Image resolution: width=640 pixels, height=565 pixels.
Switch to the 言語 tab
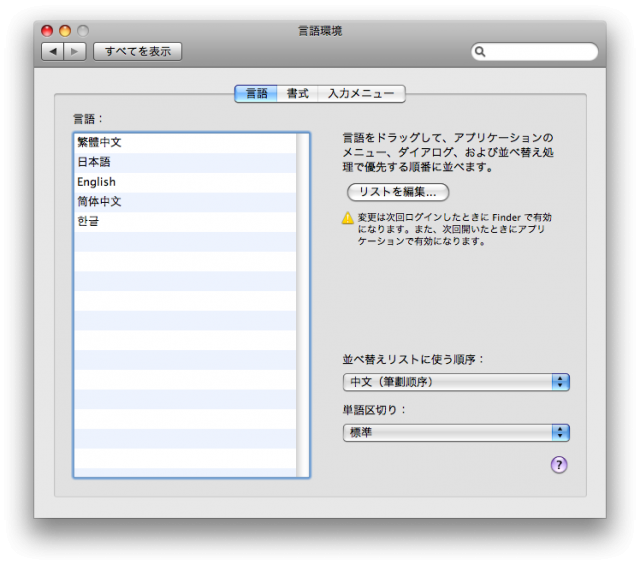coord(256,93)
